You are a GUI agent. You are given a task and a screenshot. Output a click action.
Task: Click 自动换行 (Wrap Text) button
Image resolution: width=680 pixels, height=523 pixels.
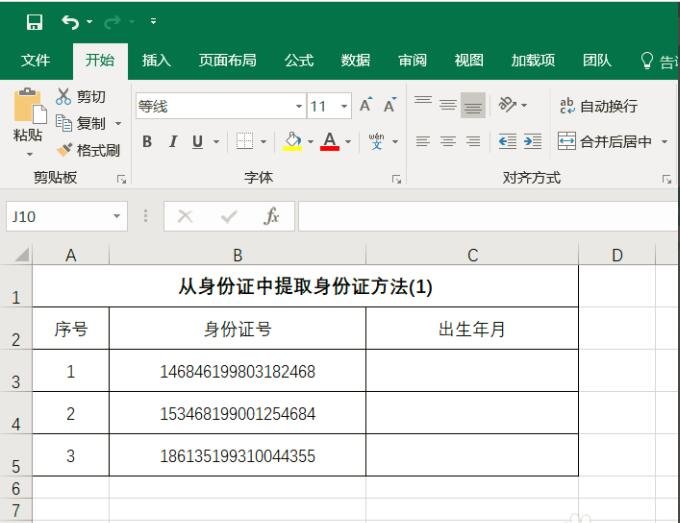[598, 106]
